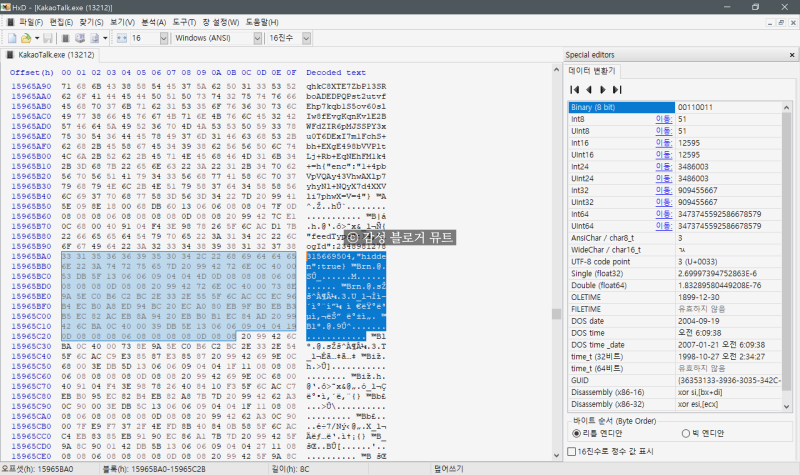800x475 pixels.
Task: Close the Special editors panel
Action: click(x=792, y=55)
